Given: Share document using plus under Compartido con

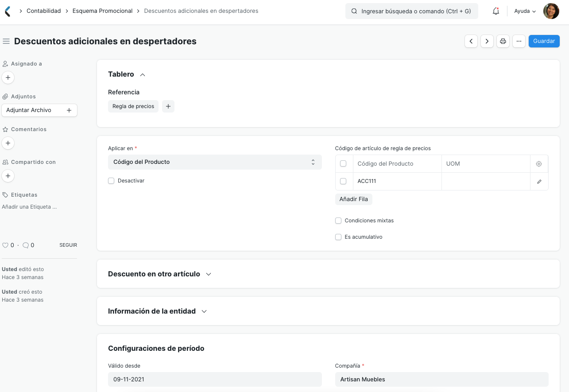Looking at the screenshot, I should 8,176.
